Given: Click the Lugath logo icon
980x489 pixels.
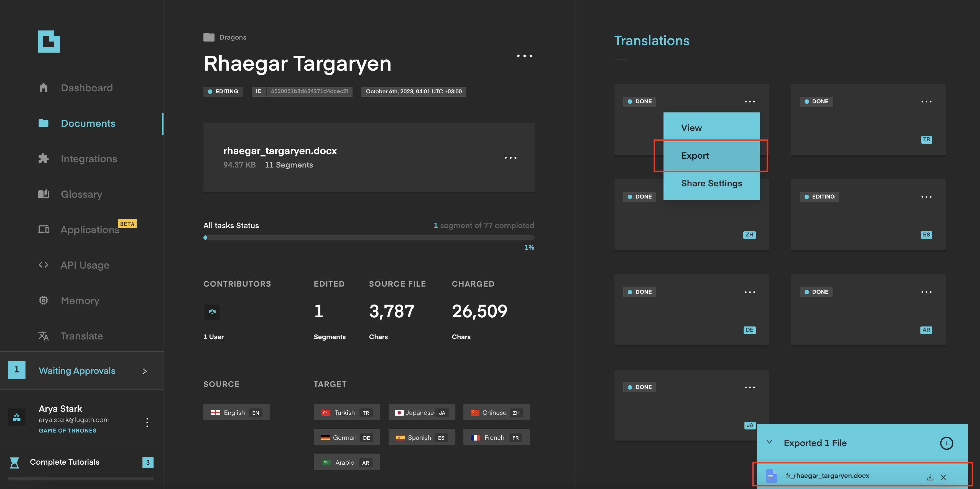Looking at the screenshot, I should [x=49, y=42].
